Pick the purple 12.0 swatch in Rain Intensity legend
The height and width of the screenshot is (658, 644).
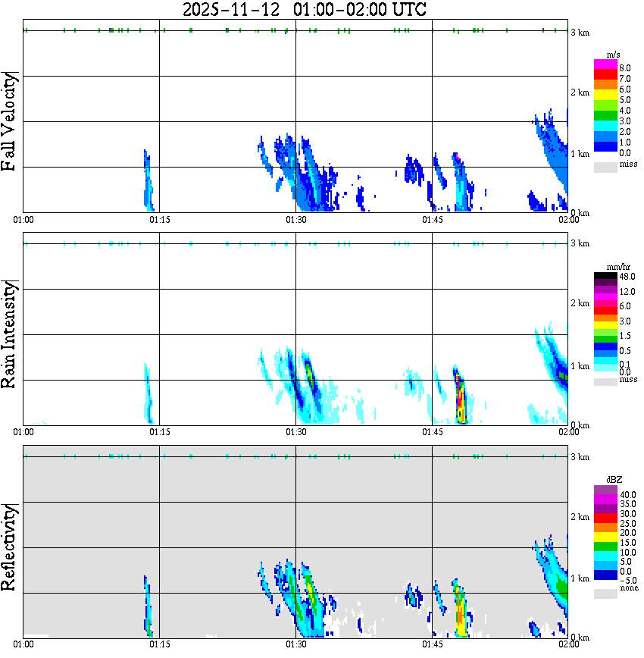(605, 290)
